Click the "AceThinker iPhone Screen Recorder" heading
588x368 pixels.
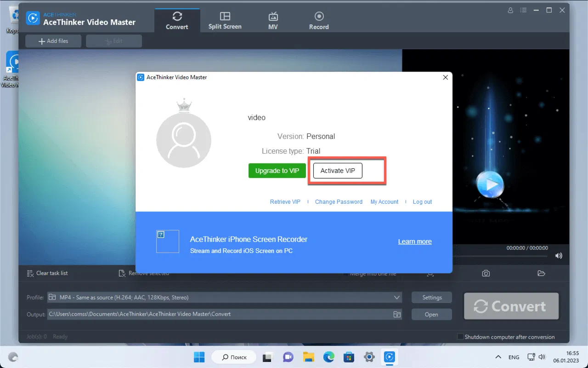tap(249, 240)
